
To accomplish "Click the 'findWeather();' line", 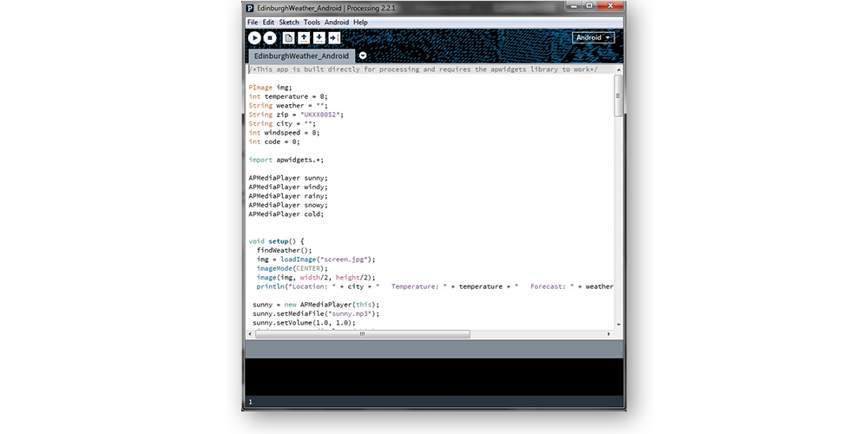I will (x=284, y=250).
